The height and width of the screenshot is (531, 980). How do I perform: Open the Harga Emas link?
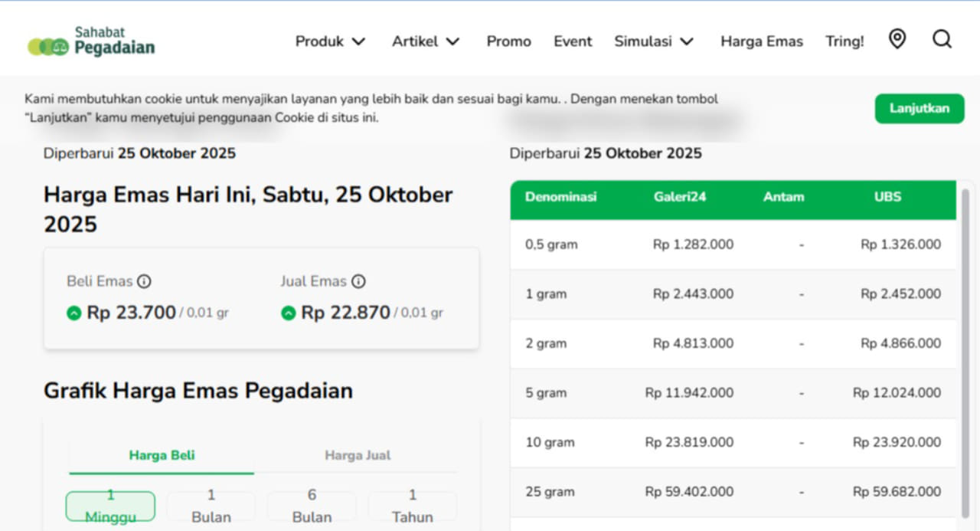pos(761,41)
